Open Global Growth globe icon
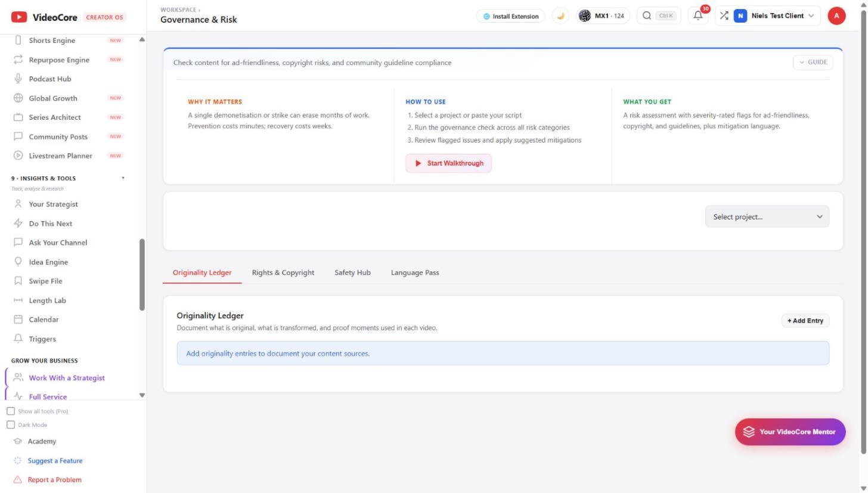Image resolution: width=868 pixels, height=493 pixels. [18, 98]
